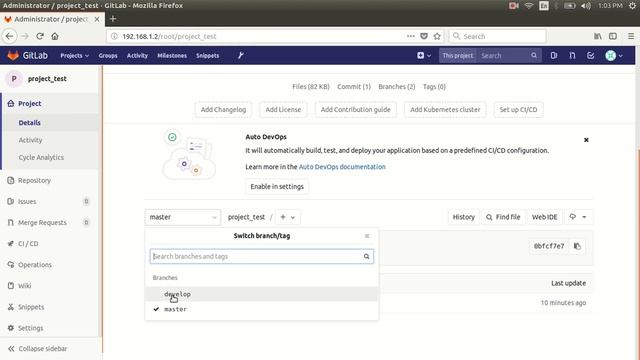Click Add Contribution guide button
Viewport: 640px width, 360px height.
[356, 109]
